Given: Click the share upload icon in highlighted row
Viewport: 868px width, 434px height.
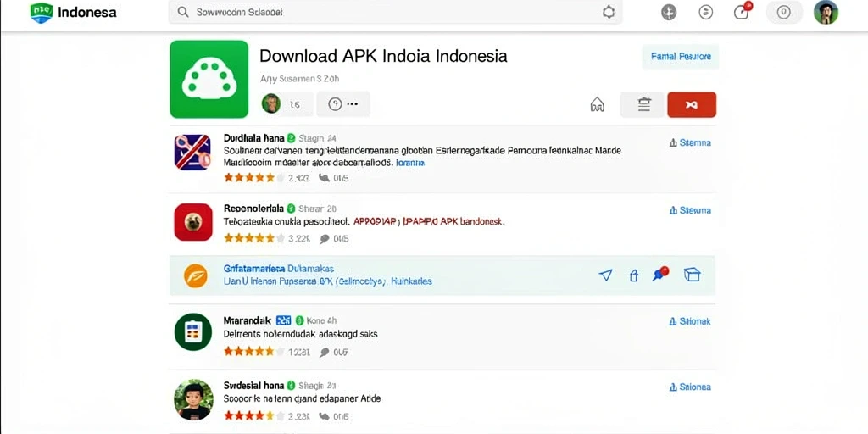Looking at the screenshot, I should pyautogui.click(x=634, y=275).
